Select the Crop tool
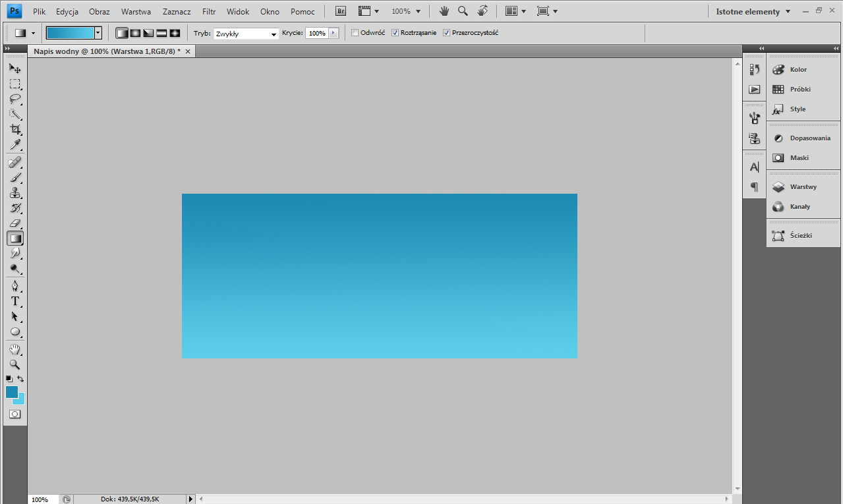 coord(15,130)
